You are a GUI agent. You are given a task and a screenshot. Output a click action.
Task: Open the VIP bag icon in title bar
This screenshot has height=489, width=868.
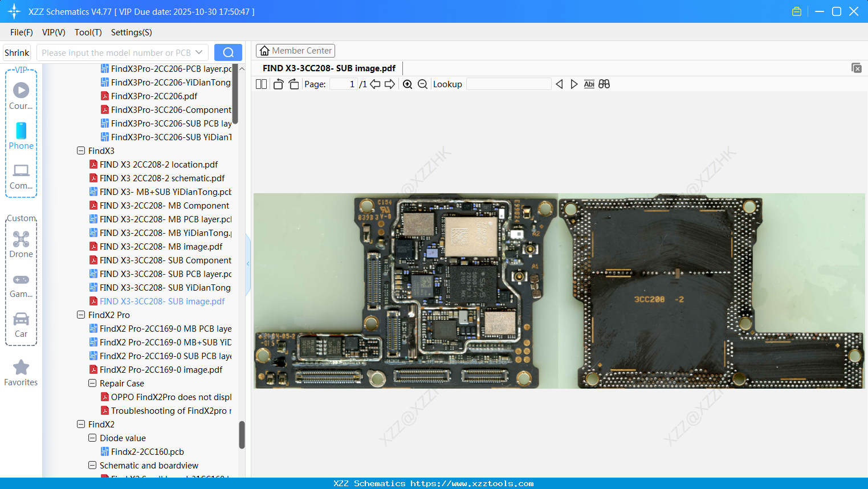pos(797,11)
